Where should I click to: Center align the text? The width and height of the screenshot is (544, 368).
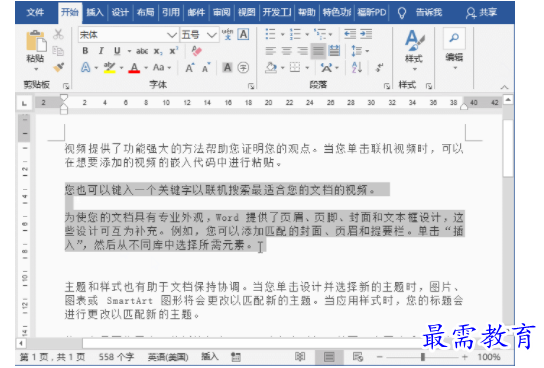click(x=287, y=51)
